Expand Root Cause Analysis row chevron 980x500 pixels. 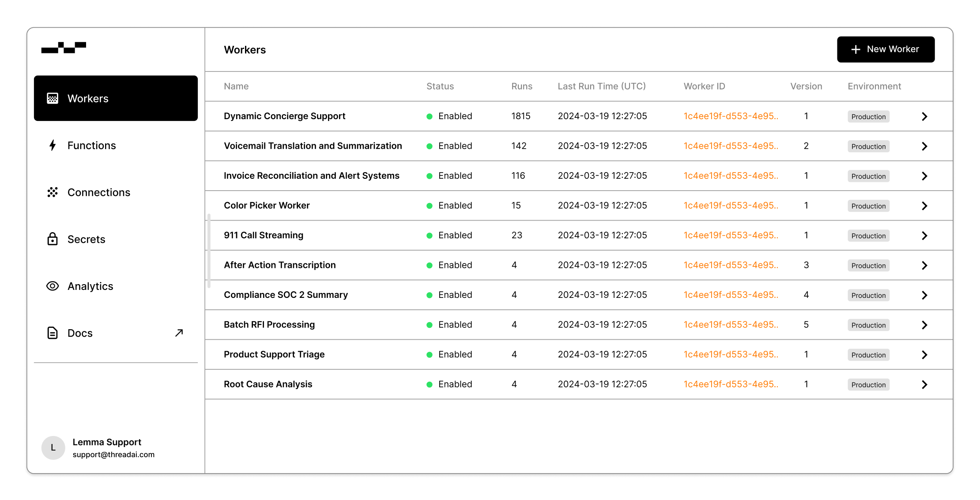(924, 384)
